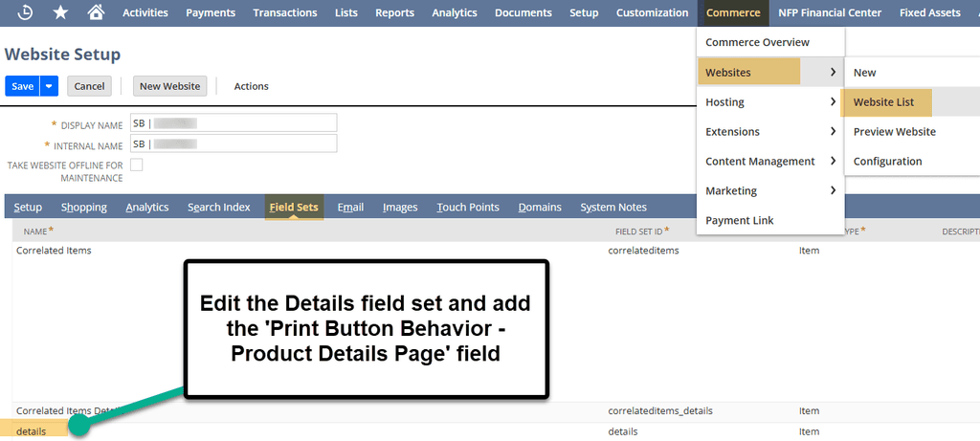Open the Fixed Assets menu

tap(930, 12)
